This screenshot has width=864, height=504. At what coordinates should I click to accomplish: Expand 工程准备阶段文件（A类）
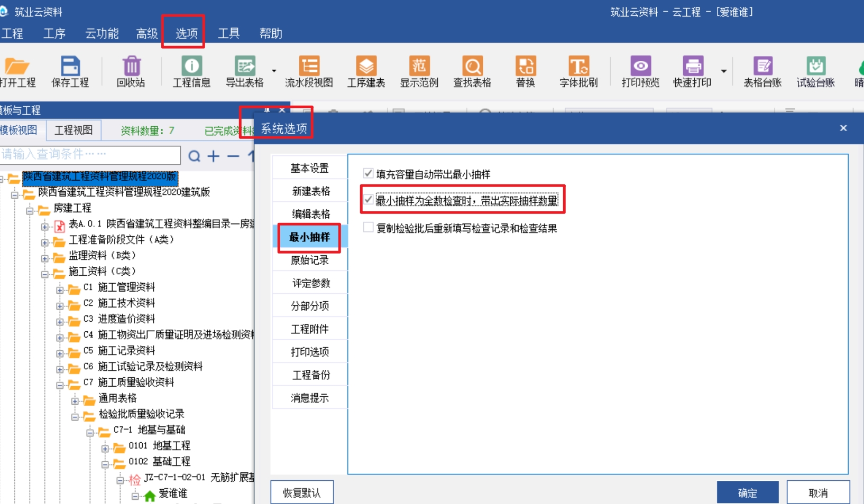click(45, 243)
